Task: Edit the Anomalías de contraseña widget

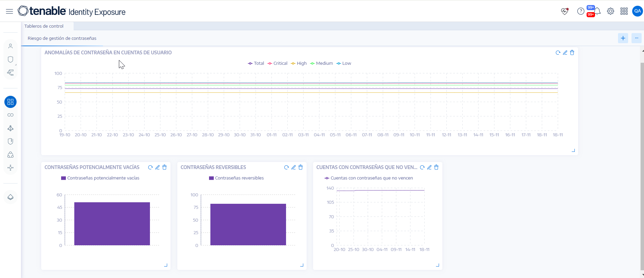Action: [x=565, y=53]
